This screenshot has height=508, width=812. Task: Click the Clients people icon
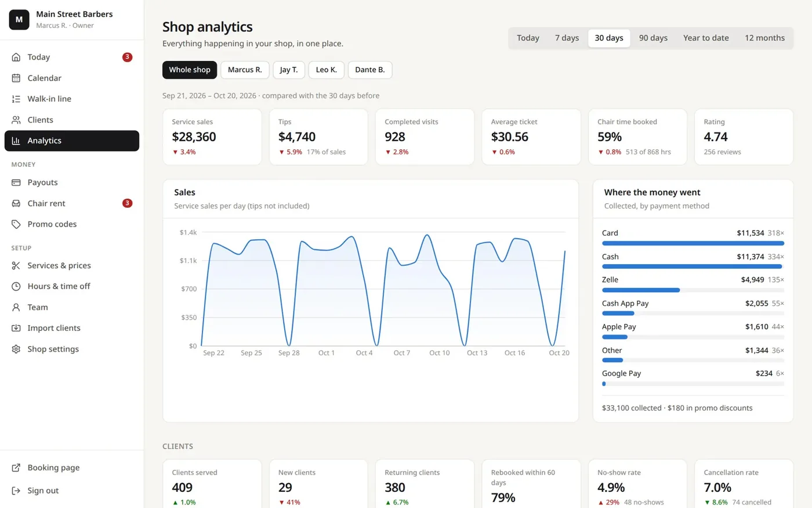coord(16,120)
